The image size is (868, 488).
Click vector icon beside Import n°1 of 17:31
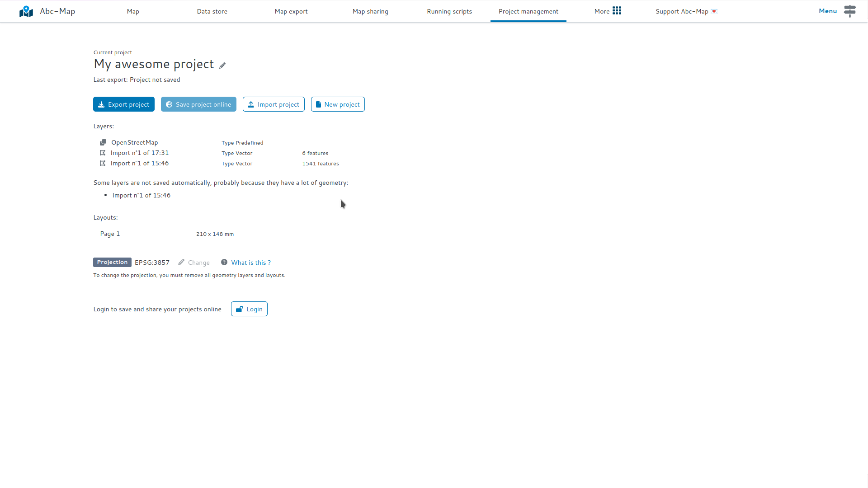click(x=103, y=153)
